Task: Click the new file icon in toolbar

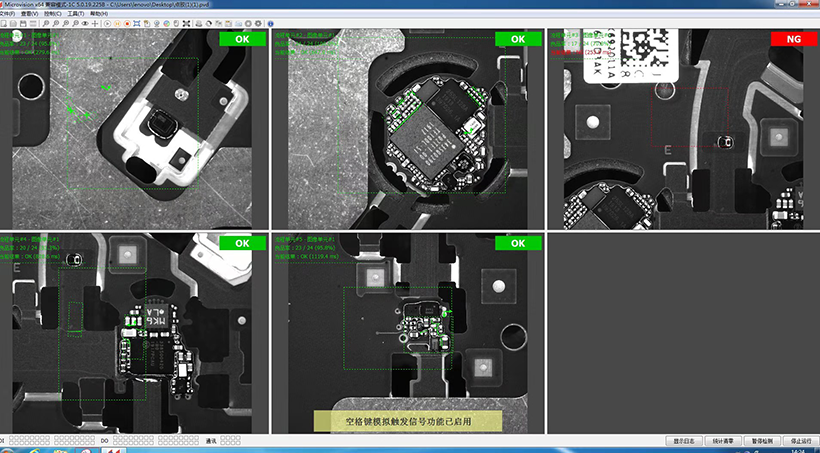Action: tap(5, 23)
